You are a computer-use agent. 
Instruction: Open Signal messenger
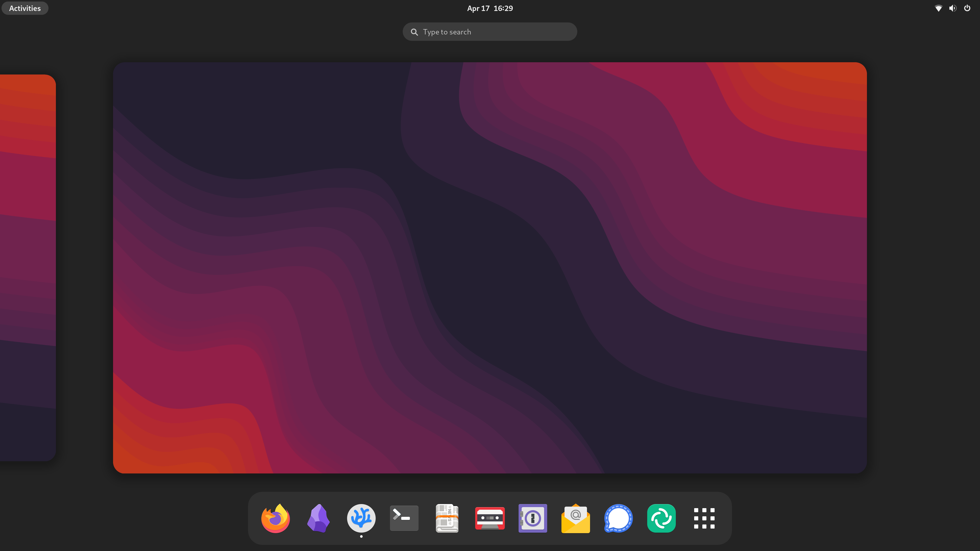(x=619, y=518)
